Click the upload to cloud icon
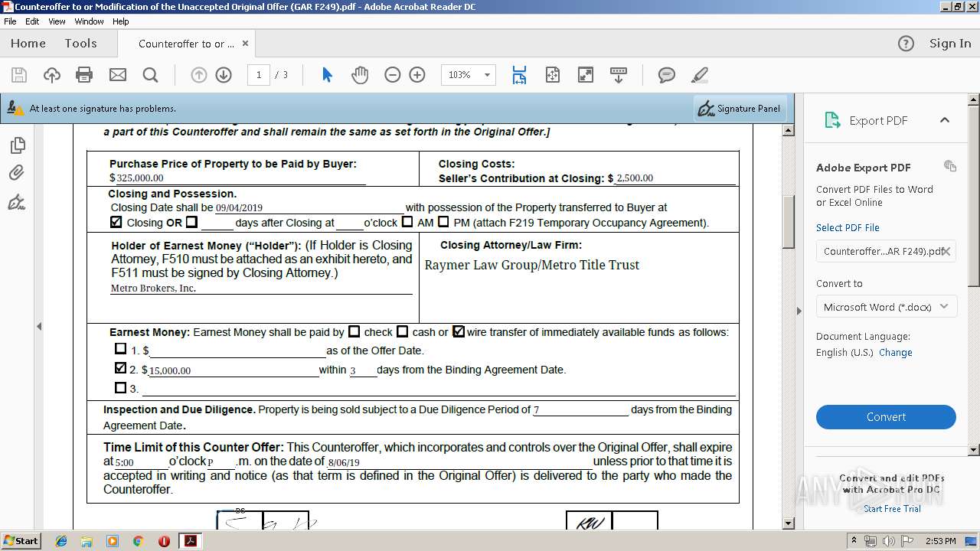This screenshot has height=551, width=980. pos(52,75)
